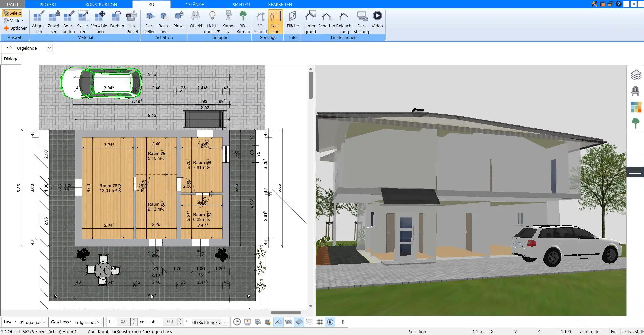644x335 pixels.
Task: Open Hintergrund settings
Action: pyautogui.click(x=310, y=22)
